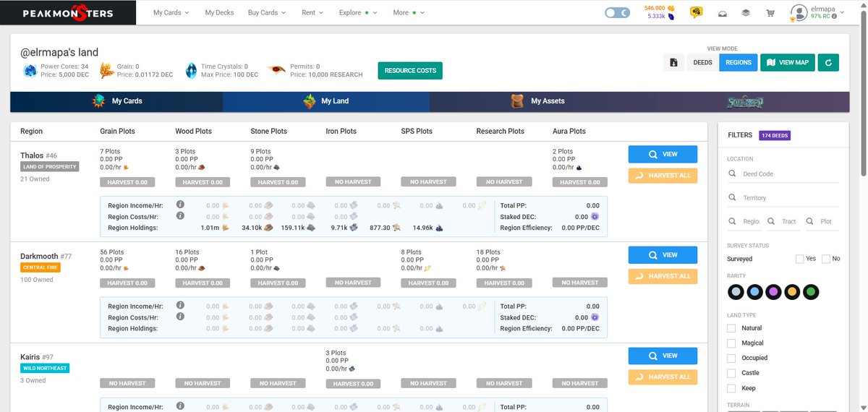
Task: Select the gray common rarity swatch
Action: (x=736, y=293)
